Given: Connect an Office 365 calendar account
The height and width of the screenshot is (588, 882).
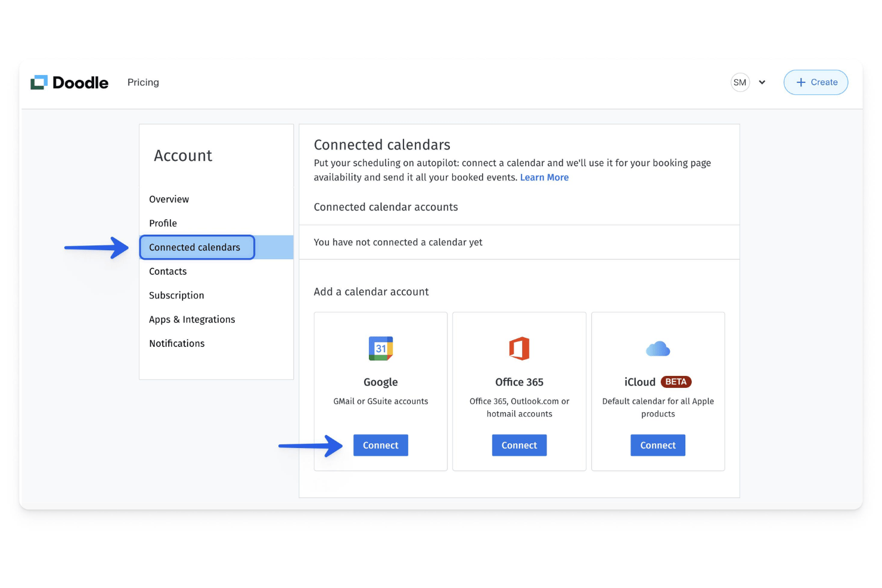Looking at the screenshot, I should (519, 446).
